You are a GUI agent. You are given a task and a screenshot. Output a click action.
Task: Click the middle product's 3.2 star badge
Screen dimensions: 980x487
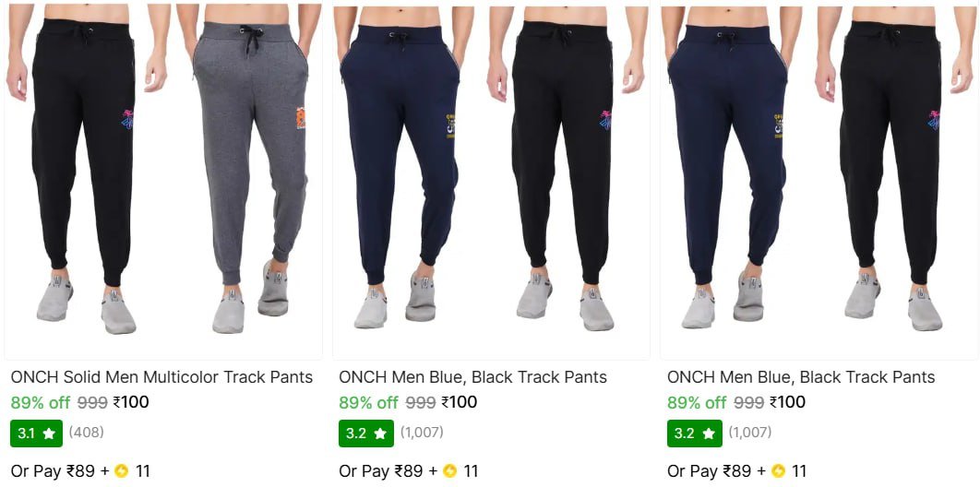[x=366, y=434]
